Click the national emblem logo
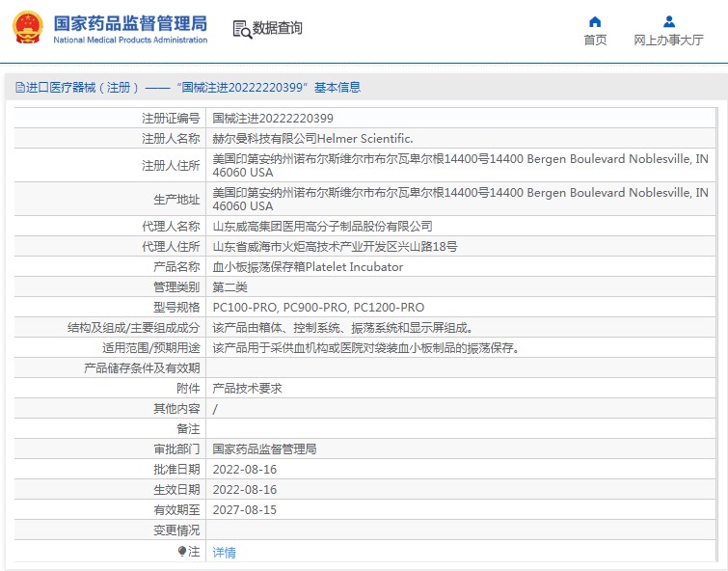The width and height of the screenshot is (728, 571). point(28,27)
